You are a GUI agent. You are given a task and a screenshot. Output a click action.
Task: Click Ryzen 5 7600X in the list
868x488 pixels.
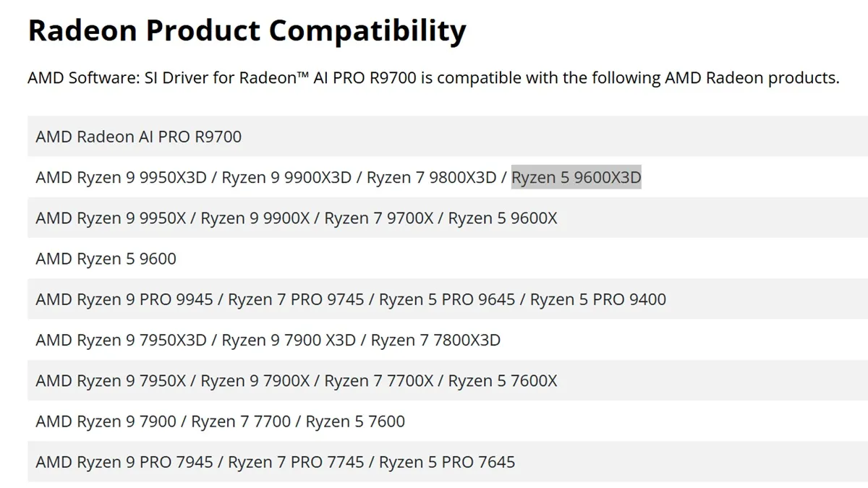[503, 380]
